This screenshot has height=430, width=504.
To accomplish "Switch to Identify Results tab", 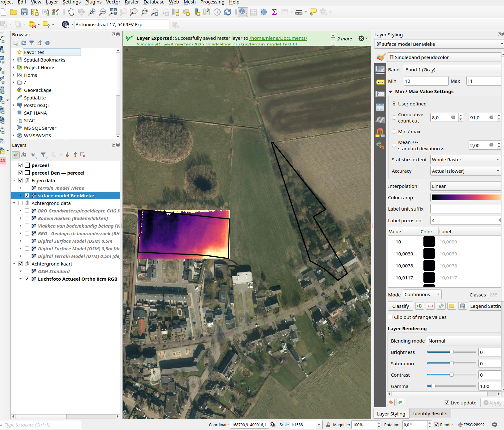I will coord(430,414).
